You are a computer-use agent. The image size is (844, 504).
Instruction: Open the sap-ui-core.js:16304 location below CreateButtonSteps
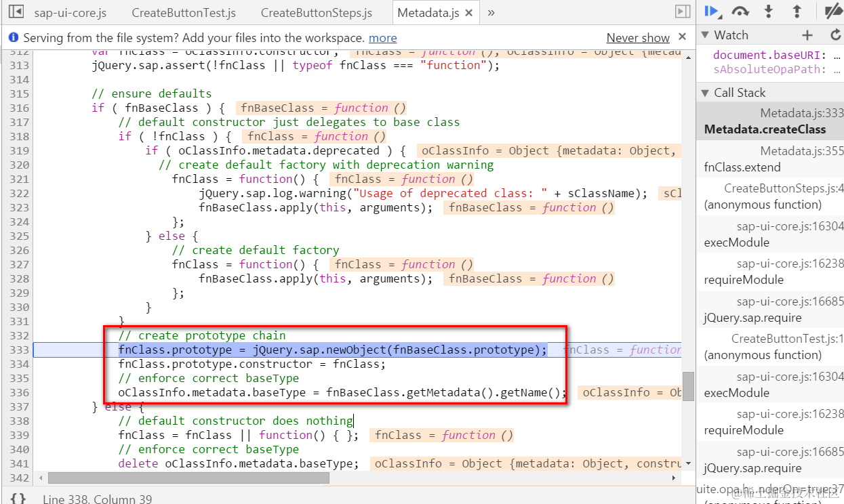click(790, 226)
